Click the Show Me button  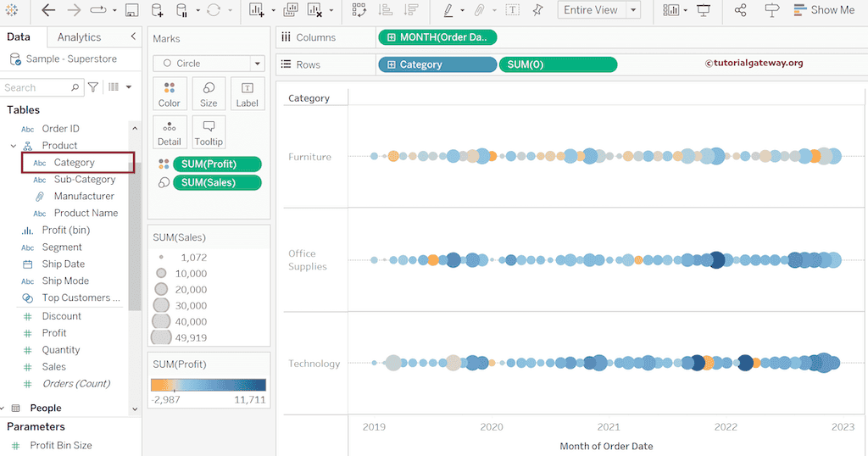pos(824,10)
